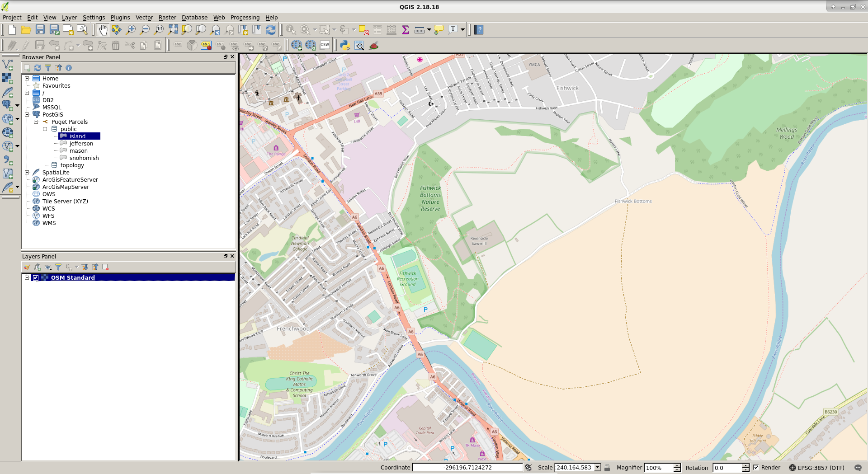
Task: Open the Raster menu
Action: point(167,18)
